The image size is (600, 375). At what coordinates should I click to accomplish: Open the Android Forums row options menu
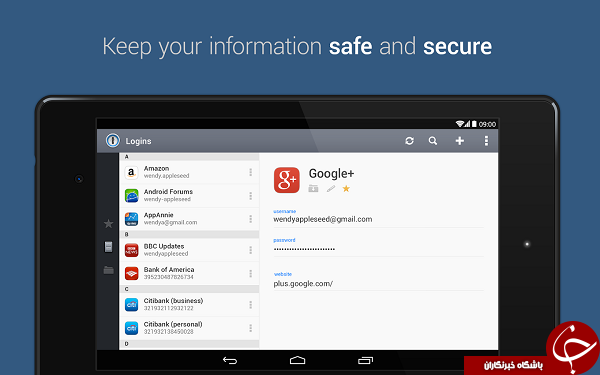251,196
